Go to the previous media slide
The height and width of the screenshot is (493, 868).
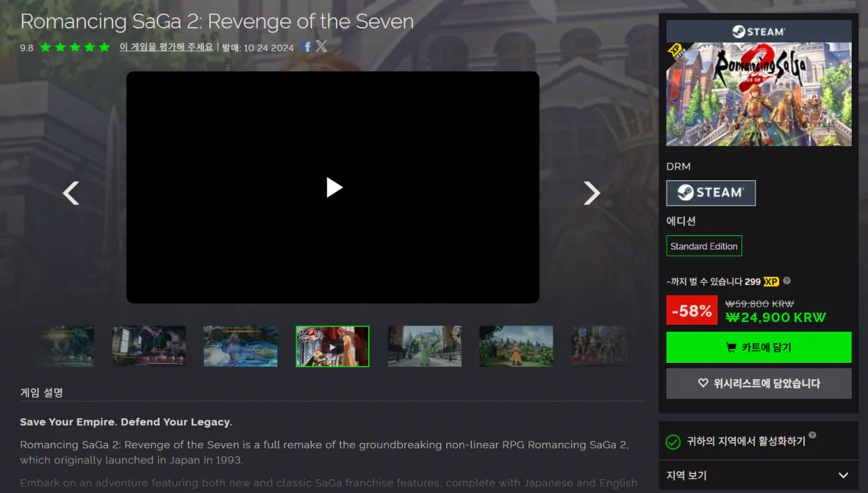[x=71, y=193]
